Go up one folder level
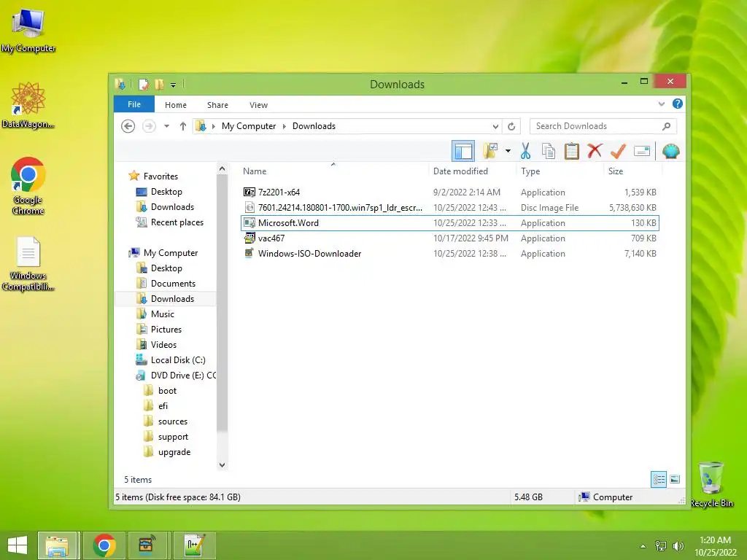This screenshot has width=747, height=560. pos(183,126)
